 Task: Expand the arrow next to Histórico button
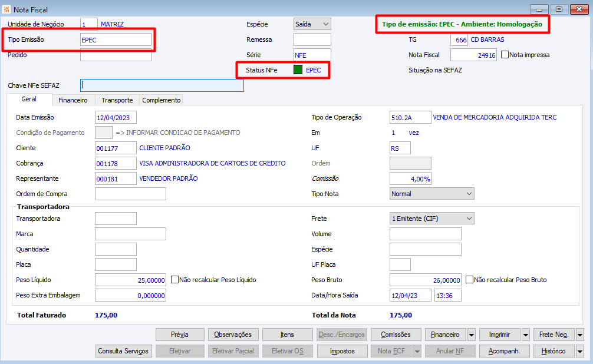click(580, 351)
